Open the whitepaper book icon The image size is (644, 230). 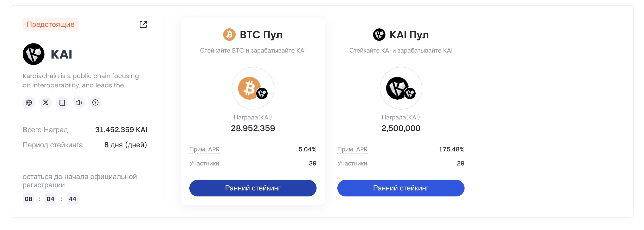coord(62,103)
